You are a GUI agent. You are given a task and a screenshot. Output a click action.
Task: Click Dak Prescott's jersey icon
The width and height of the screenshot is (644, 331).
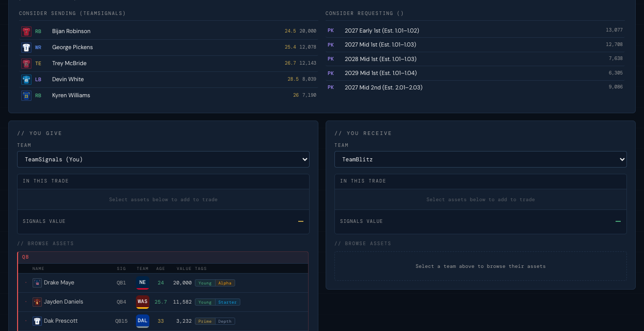[x=37, y=321]
